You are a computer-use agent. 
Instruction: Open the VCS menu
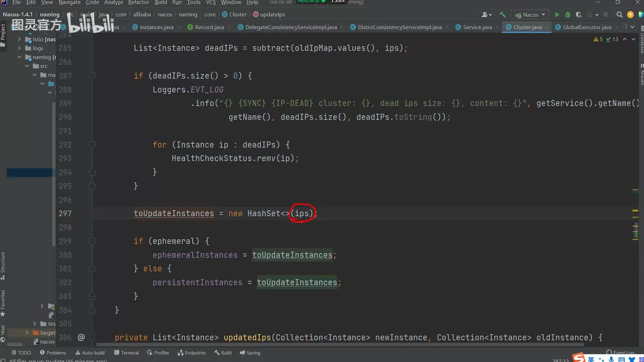[x=211, y=3]
